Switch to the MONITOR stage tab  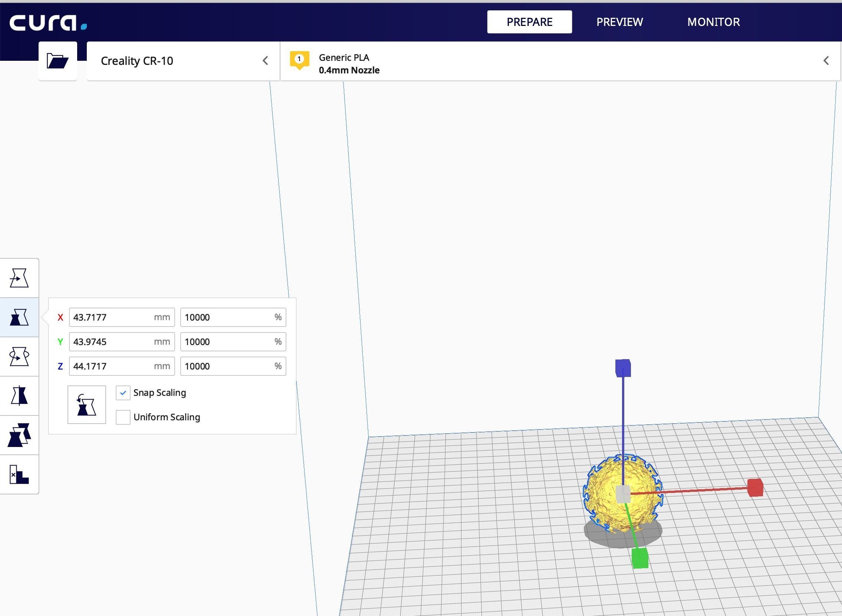click(713, 22)
